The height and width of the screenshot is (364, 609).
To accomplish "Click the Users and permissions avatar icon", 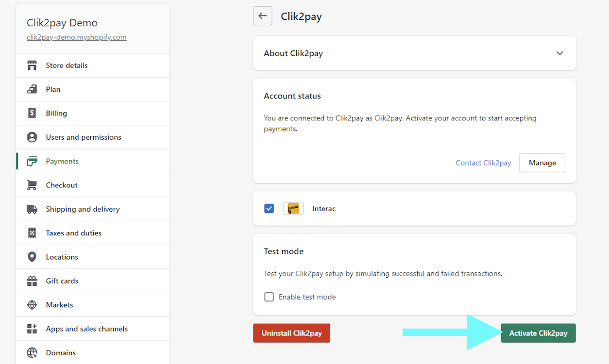I will coord(32,137).
